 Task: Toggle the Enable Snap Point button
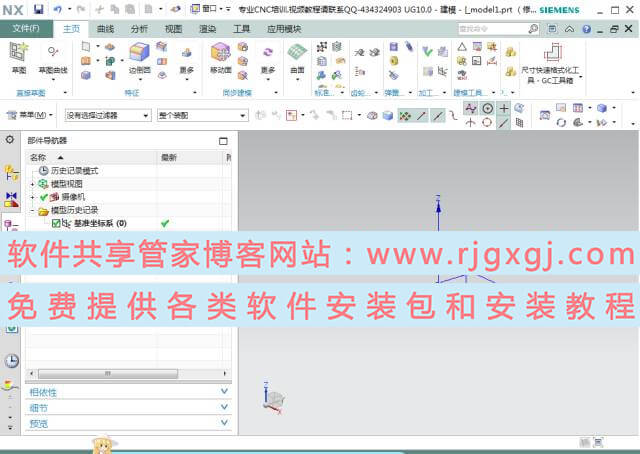point(405,116)
